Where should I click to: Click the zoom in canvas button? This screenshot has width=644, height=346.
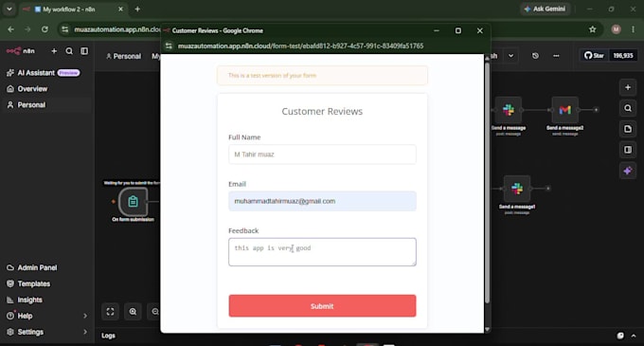click(x=134, y=312)
